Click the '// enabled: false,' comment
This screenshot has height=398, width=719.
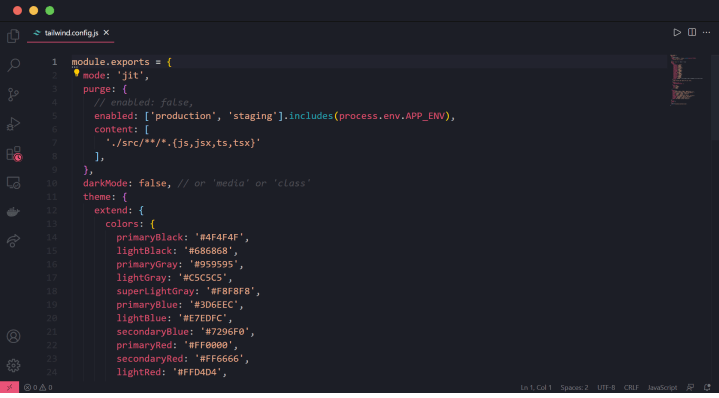click(144, 103)
